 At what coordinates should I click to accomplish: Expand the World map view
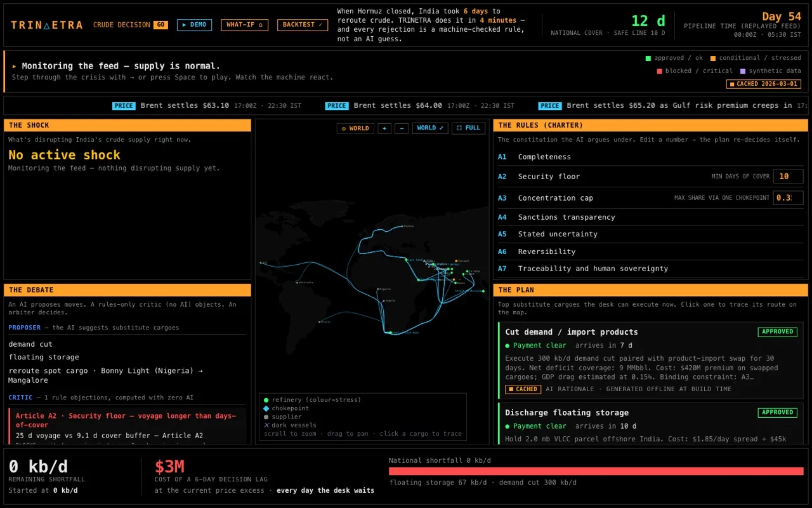tap(430, 128)
